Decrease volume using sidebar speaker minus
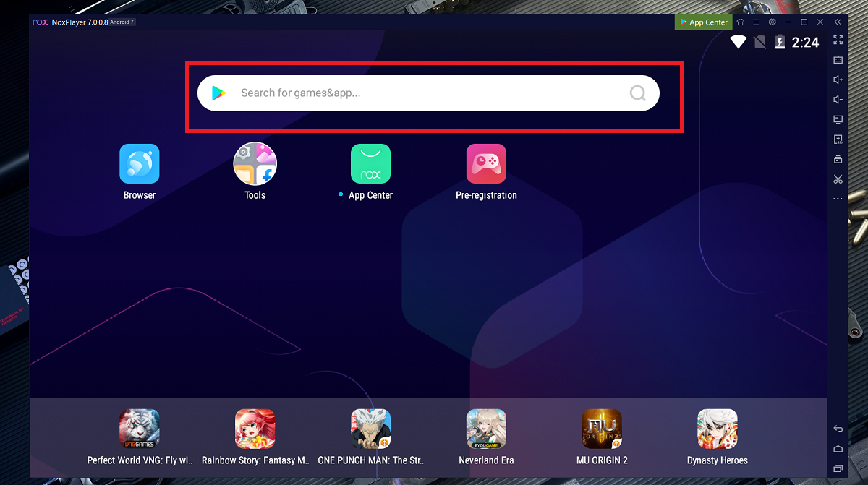Screen dimensions: 868x485 [x=838, y=99]
